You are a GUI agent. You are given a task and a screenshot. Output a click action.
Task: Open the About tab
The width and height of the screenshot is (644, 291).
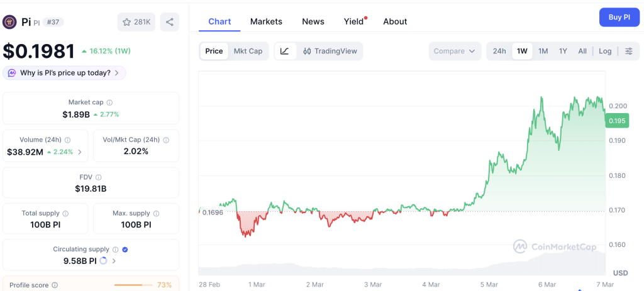395,22
